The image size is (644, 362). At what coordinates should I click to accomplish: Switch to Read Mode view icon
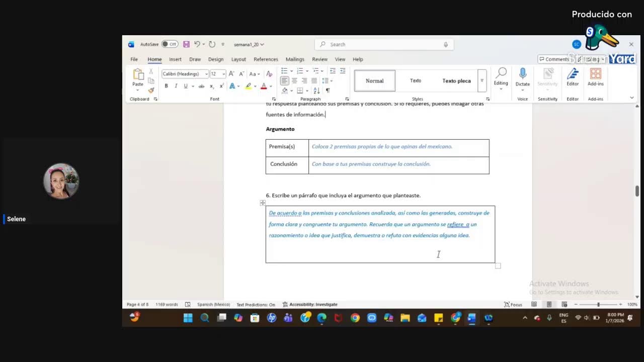(x=534, y=304)
